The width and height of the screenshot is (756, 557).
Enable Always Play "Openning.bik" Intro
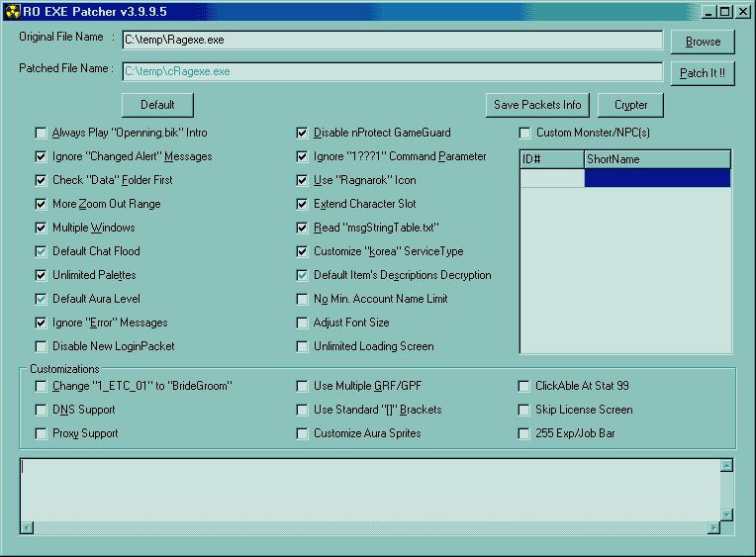[41, 133]
